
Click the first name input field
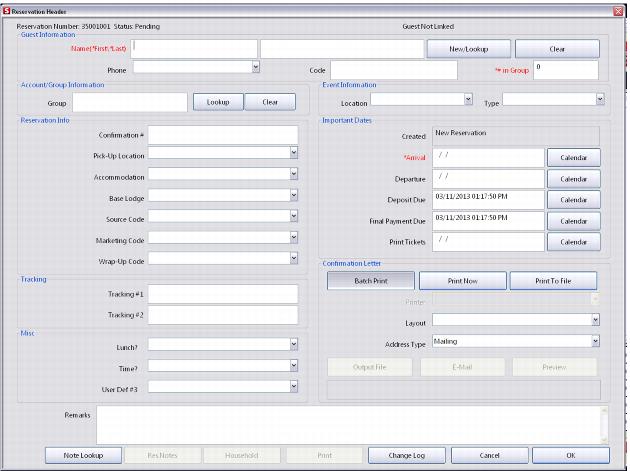(195, 49)
